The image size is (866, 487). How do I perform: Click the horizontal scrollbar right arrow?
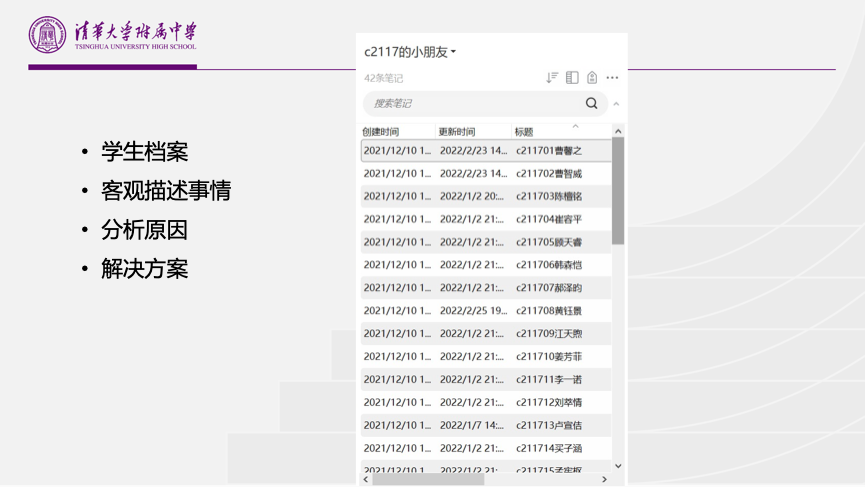pyautogui.click(x=604, y=480)
